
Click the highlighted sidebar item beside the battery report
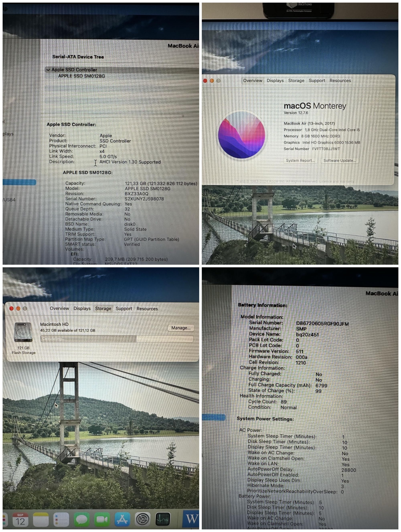coord(214,417)
